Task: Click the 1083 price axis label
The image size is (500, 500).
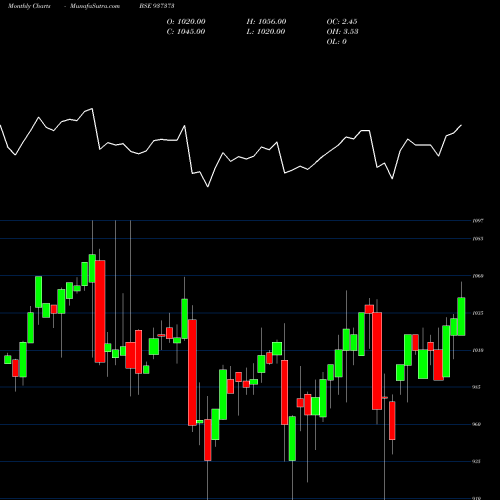Action: click(x=478, y=239)
